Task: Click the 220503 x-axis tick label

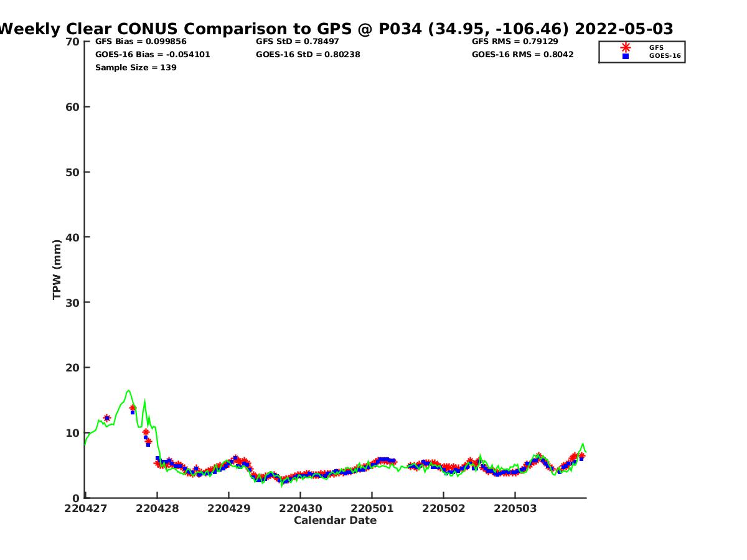Action: click(515, 508)
